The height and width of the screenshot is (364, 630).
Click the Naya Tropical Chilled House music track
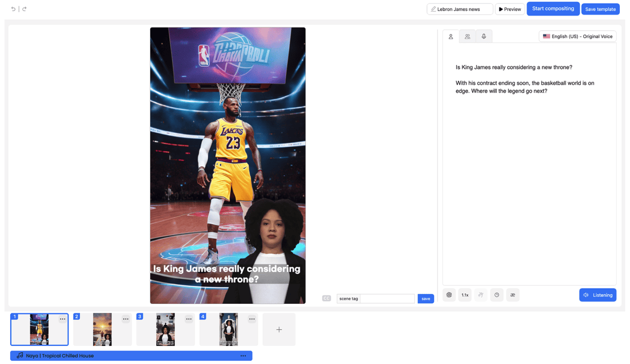pyautogui.click(x=131, y=355)
